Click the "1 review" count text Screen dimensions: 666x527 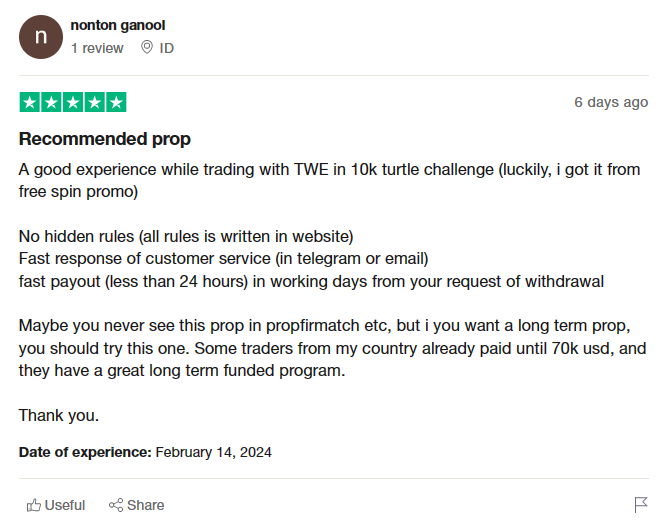click(x=97, y=48)
